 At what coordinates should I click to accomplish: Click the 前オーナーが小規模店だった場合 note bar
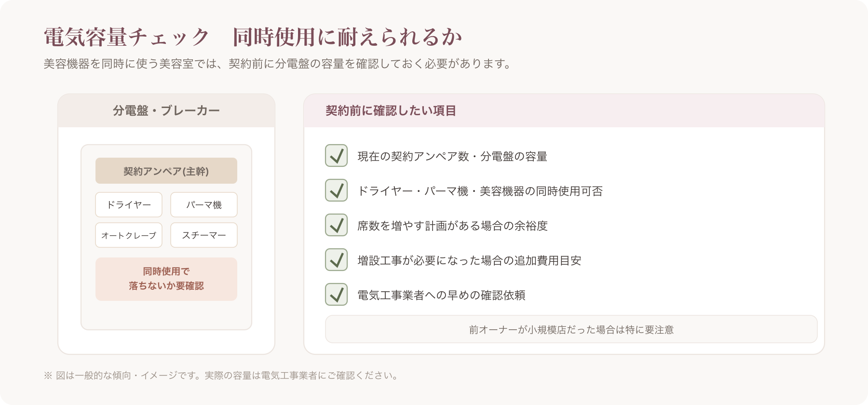click(x=571, y=329)
